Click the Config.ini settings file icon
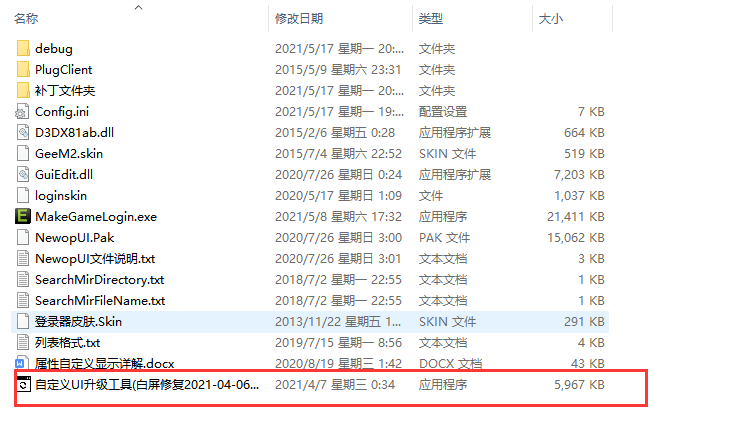Screen dimensions: 755x435 point(22,112)
